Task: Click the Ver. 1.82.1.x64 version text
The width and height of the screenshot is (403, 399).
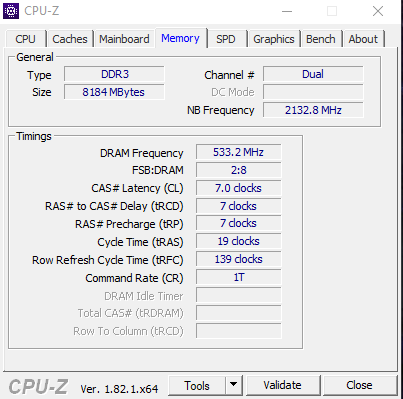Action: 119,389
